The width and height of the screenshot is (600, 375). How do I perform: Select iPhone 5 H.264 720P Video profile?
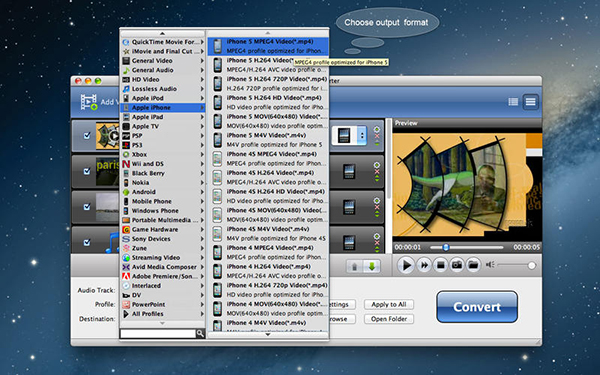[x=268, y=83]
